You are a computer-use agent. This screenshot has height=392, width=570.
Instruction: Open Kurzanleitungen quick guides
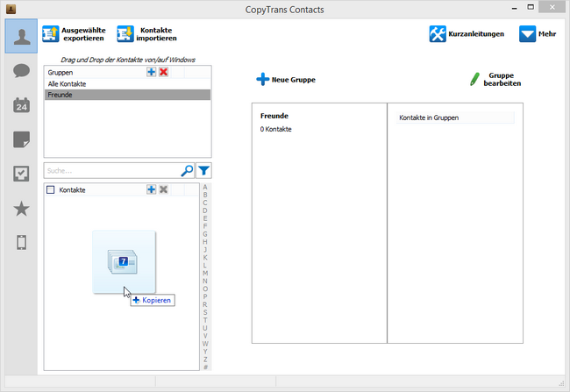click(x=467, y=34)
